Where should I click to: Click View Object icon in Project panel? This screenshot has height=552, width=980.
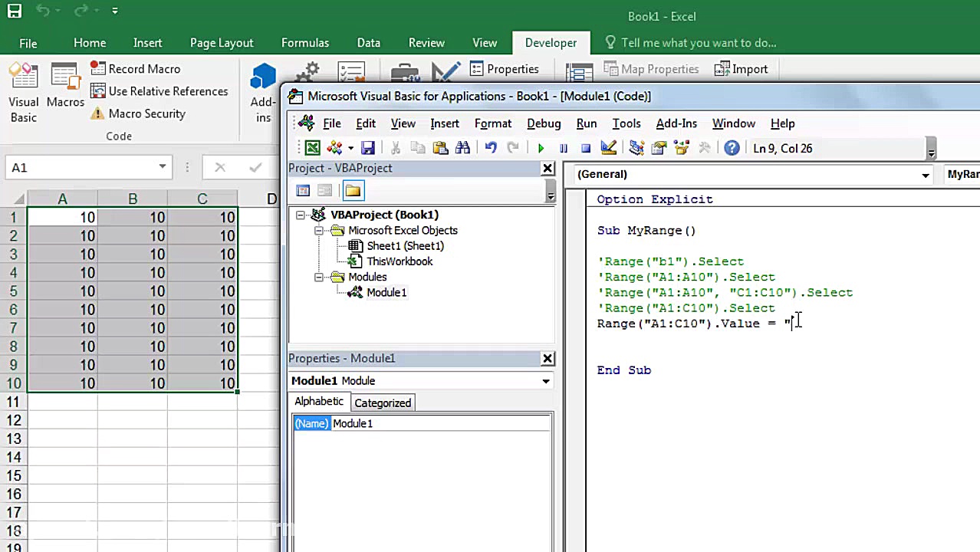(x=324, y=191)
